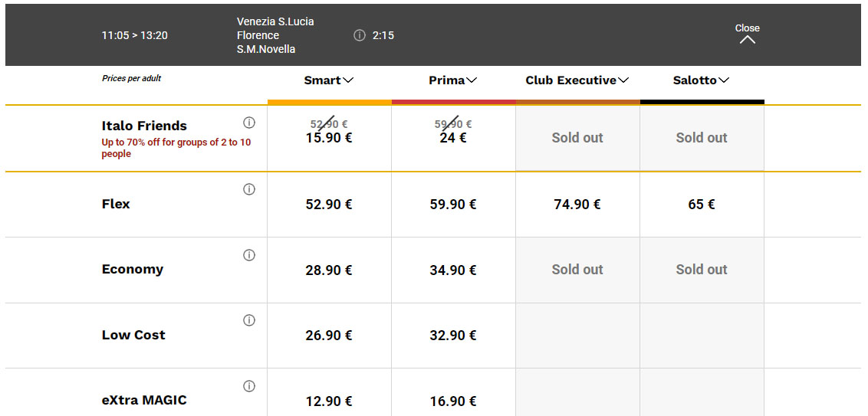868x416 pixels.
Task: Select Italo Friends Smart fare 15.90 €
Action: coord(330,139)
